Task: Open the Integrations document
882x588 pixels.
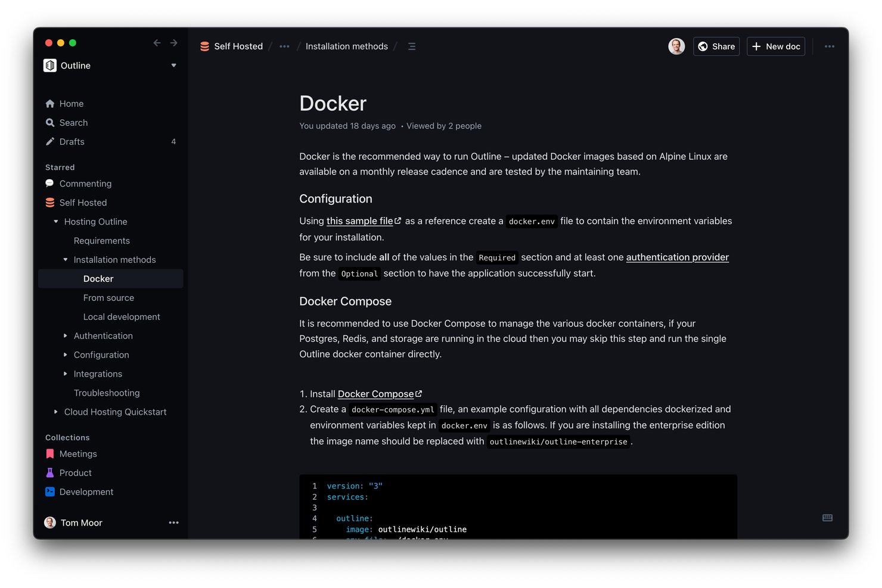Action: pos(98,374)
